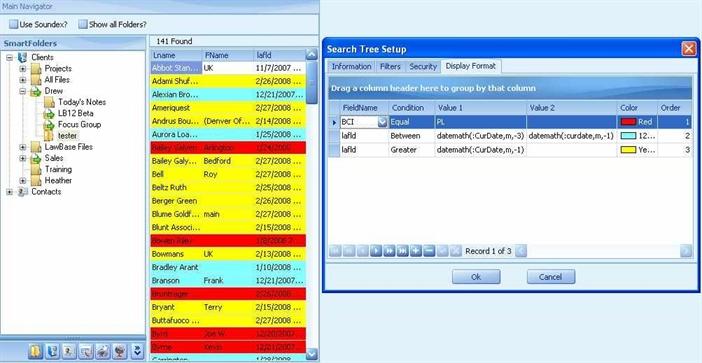Click the yellow color swatch in row 3
Image resolution: width=702 pixels, height=363 pixels.
coord(628,150)
